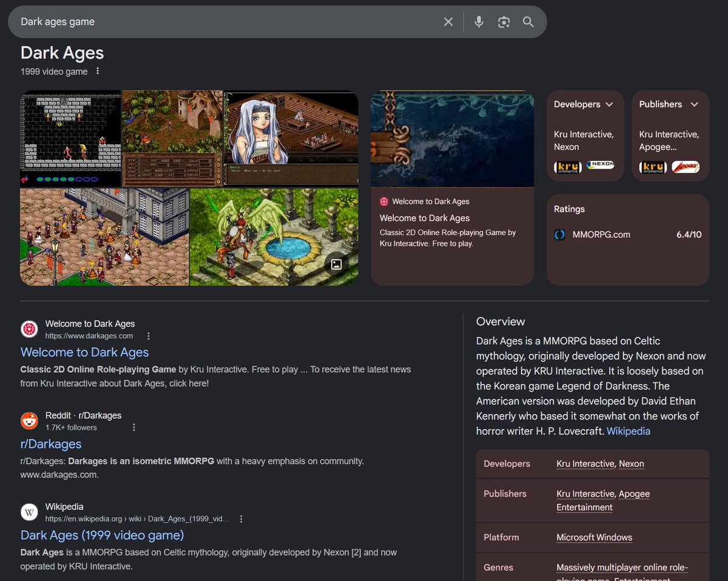
Task: Open more options for the Wikipedia result
Action: tap(241, 519)
